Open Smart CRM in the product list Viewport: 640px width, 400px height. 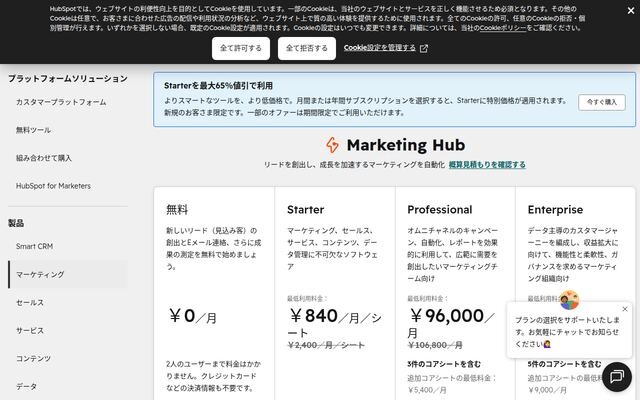(x=35, y=246)
